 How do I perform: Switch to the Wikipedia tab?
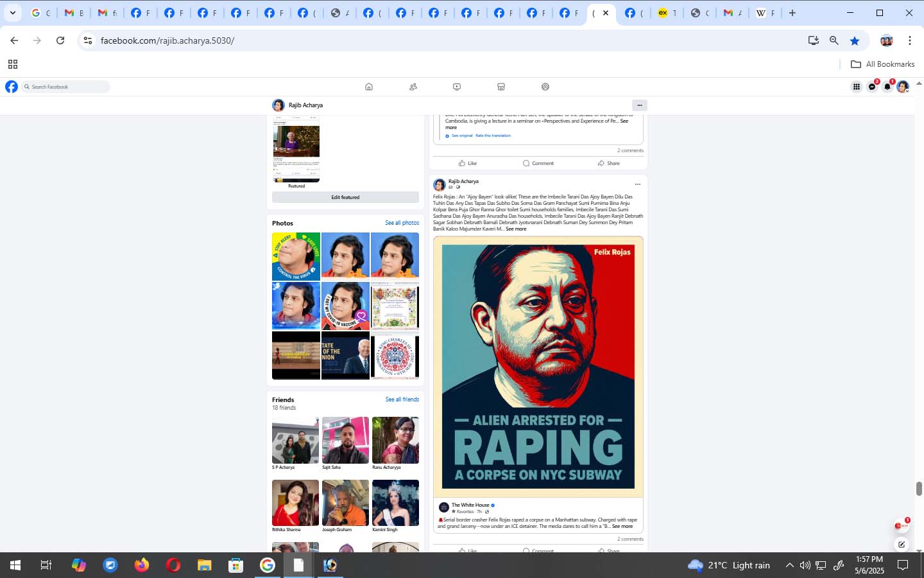tap(766, 13)
